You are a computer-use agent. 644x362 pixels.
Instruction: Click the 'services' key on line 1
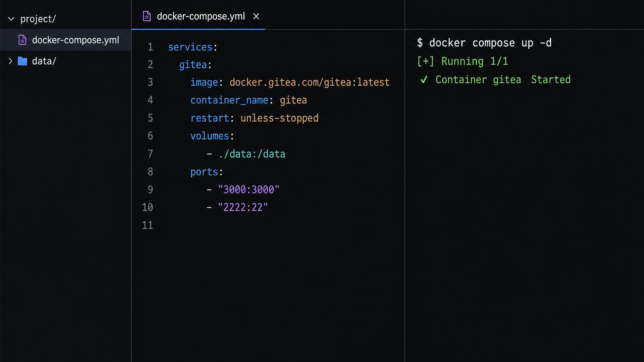point(190,47)
